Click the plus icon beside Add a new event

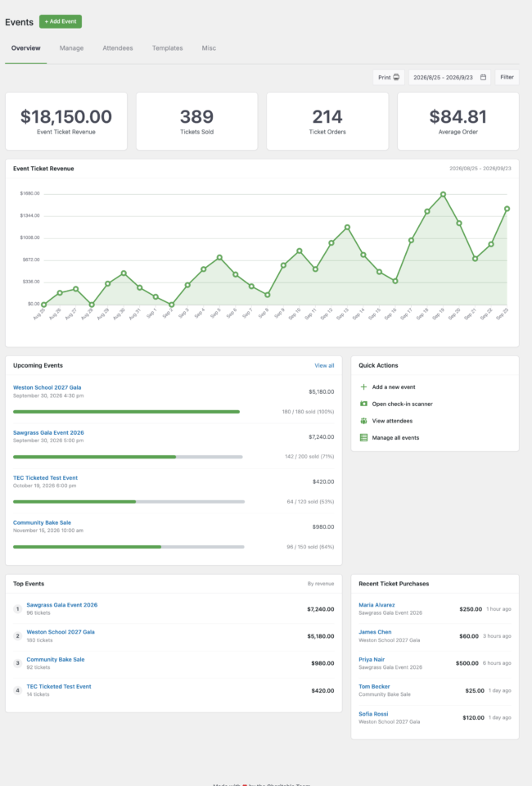(x=363, y=387)
